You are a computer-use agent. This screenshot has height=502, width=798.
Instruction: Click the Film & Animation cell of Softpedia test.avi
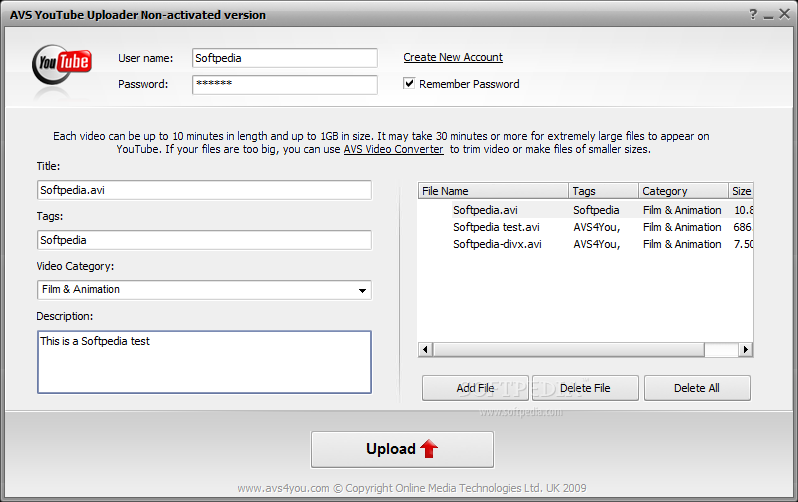pyautogui.click(x=682, y=227)
